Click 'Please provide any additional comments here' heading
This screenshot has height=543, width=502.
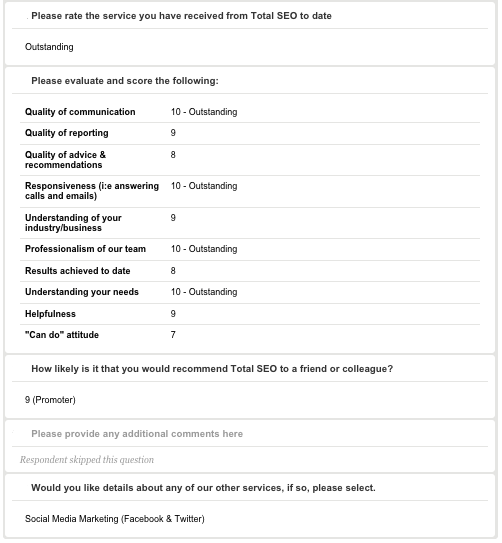click(x=137, y=434)
